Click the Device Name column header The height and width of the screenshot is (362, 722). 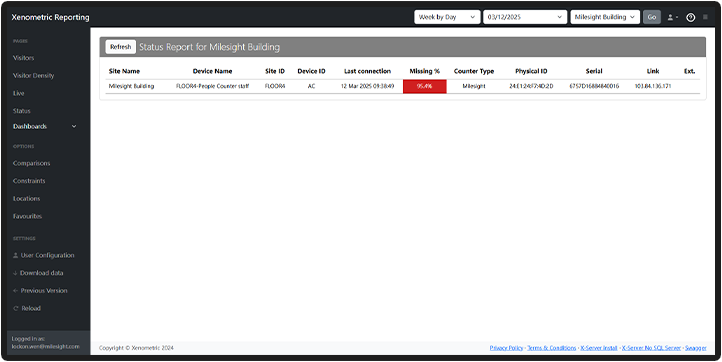tap(212, 71)
